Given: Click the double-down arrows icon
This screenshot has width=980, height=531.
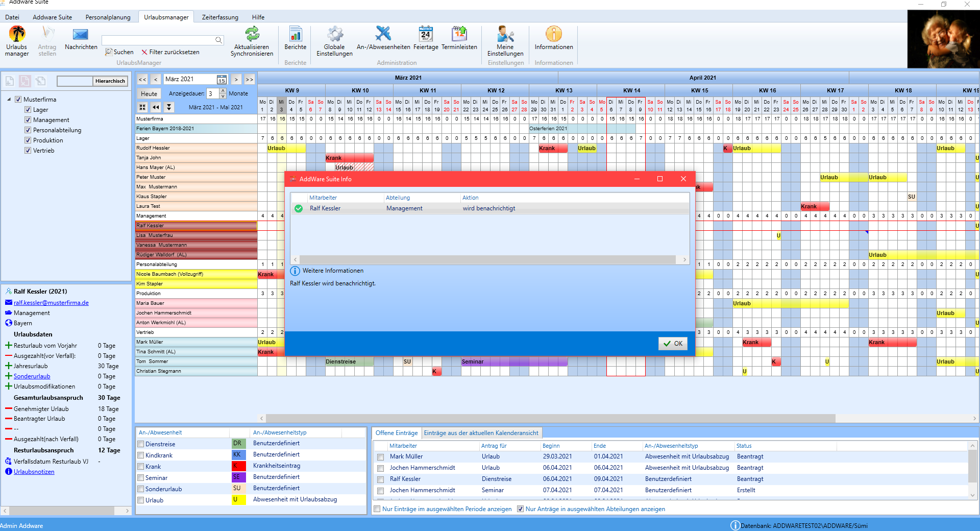Looking at the screenshot, I should click(169, 107).
